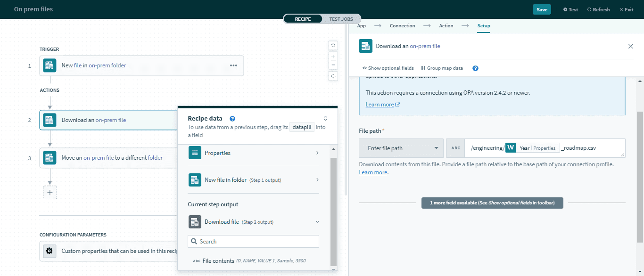Click the Save button

click(x=541, y=9)
